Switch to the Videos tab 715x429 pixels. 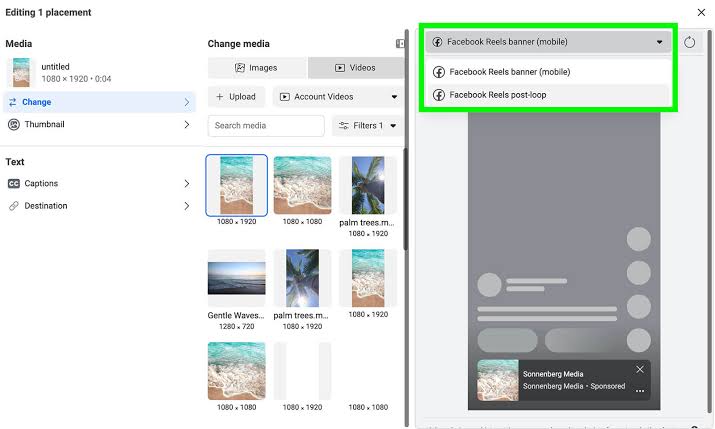pyautogui.click(x=356, y=68)
